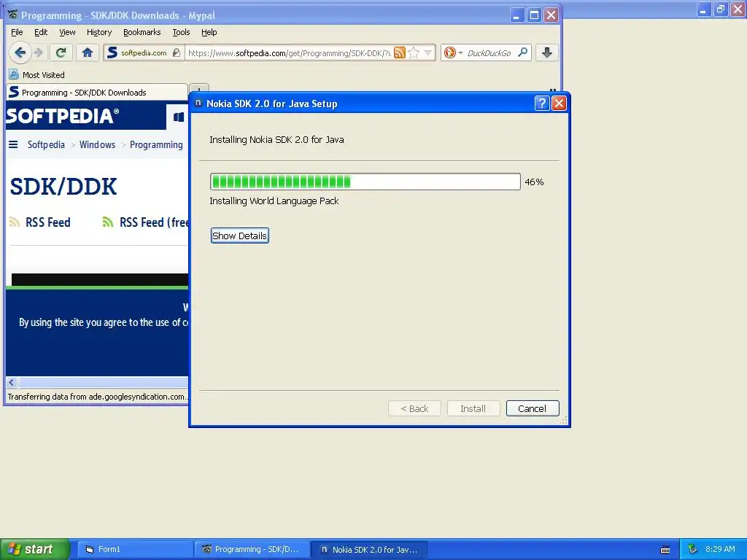Click the installer Help question mark button
Screen dimensions: 747x560
click(x=542, y=104)
